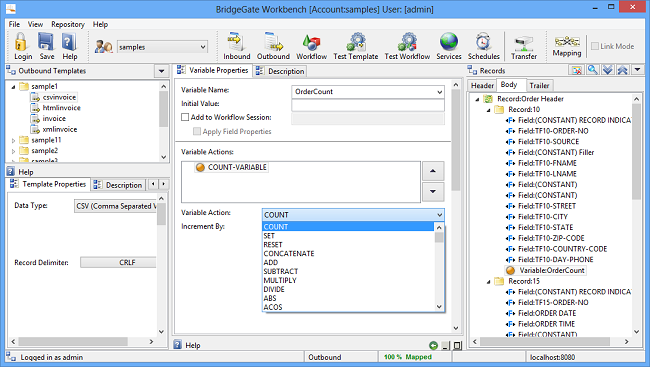Image resolution: width=650 pixels, height=367 pixels.
Task: Open the Help menu
Action: coord(100,24)
